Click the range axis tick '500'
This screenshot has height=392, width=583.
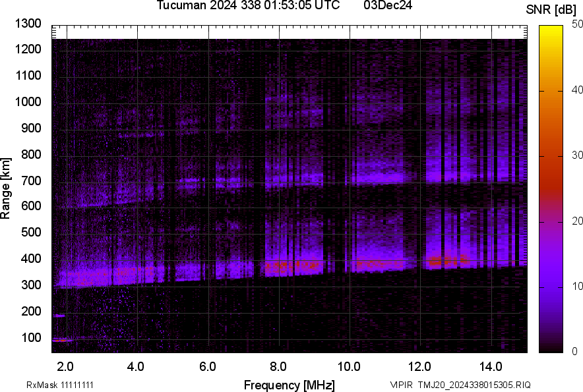(x=31, y=232)
